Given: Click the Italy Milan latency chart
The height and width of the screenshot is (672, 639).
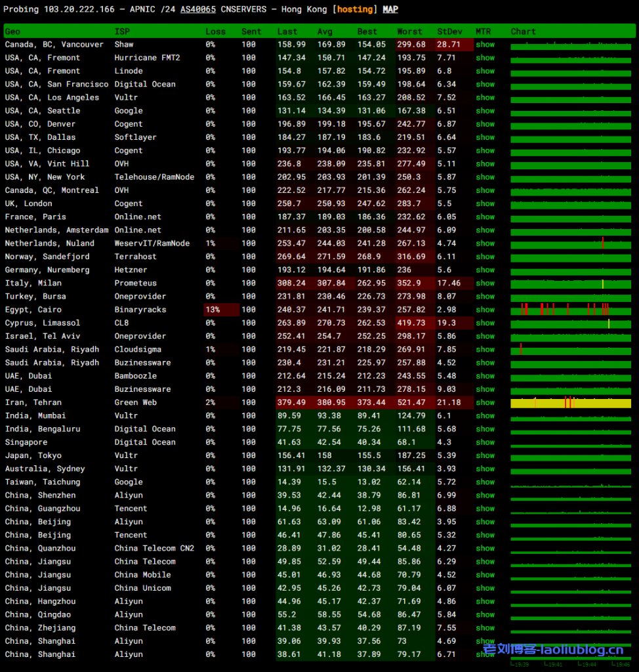Looking at the screenshot, I should pyautogui.click(x=570, y=283).
